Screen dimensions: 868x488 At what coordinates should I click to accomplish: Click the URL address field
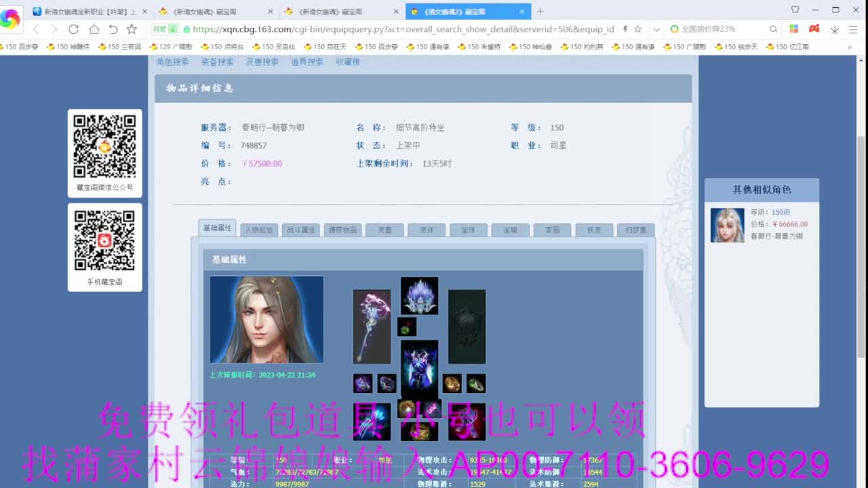403,29
